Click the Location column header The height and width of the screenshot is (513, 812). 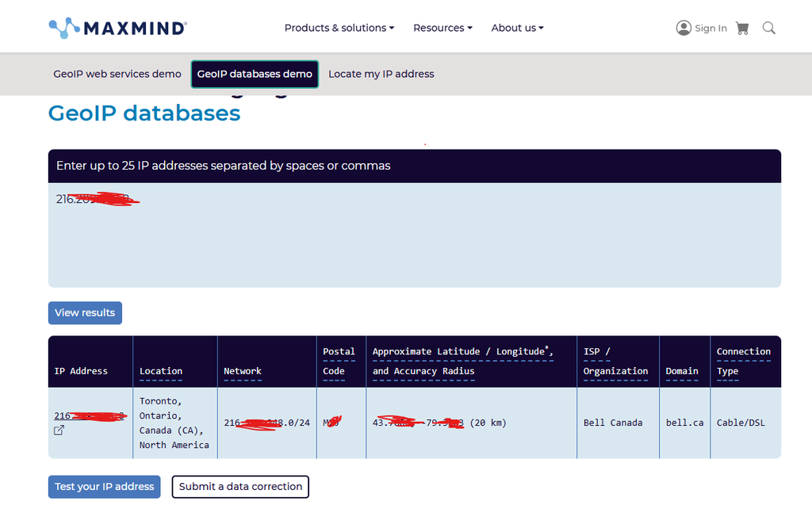[160, 371]
